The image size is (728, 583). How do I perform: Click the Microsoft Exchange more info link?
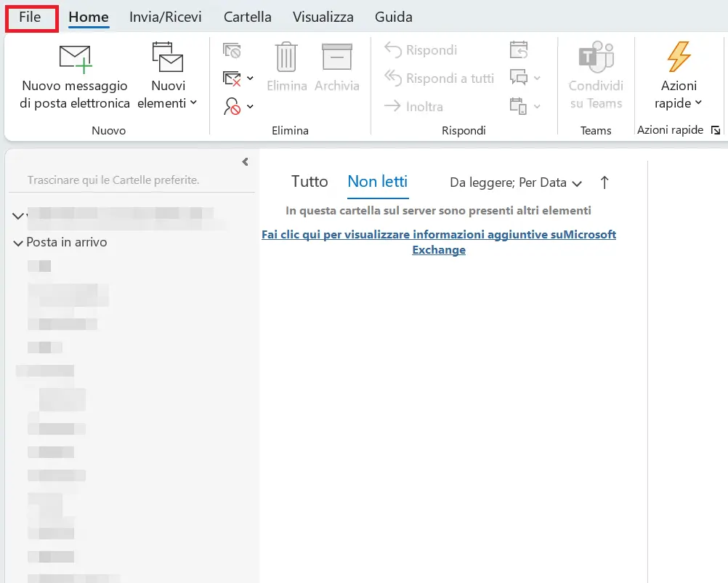[439, 242]
